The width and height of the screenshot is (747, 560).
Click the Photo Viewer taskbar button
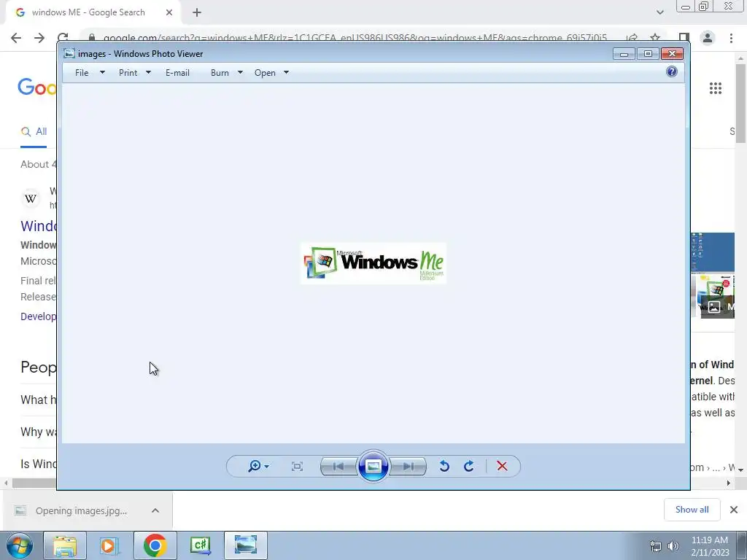(x=245, y=545)
